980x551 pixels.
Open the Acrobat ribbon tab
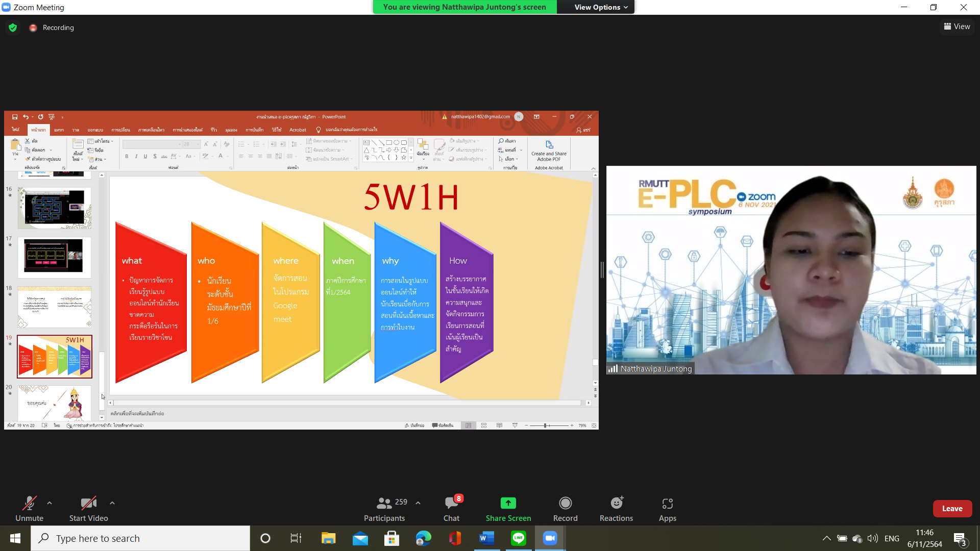tap(298, 130)
